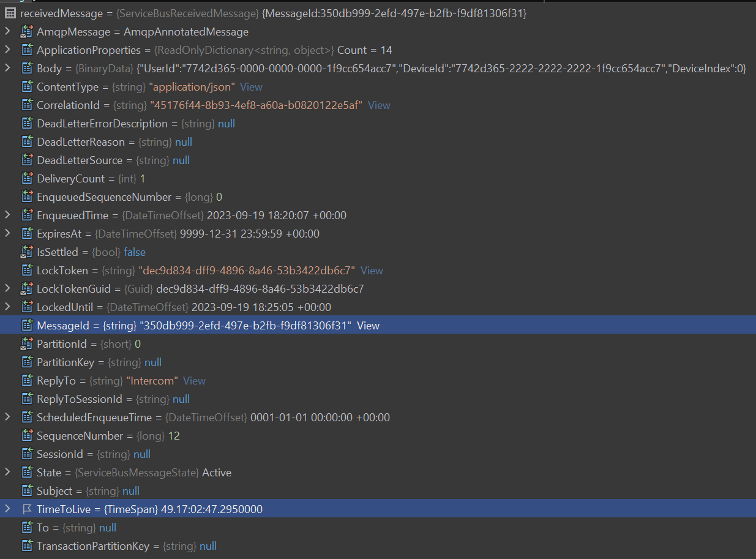The width and height of the screenshot is (756, 559).
Task: Open the View link for ContentType
Action: pos(251,86)
